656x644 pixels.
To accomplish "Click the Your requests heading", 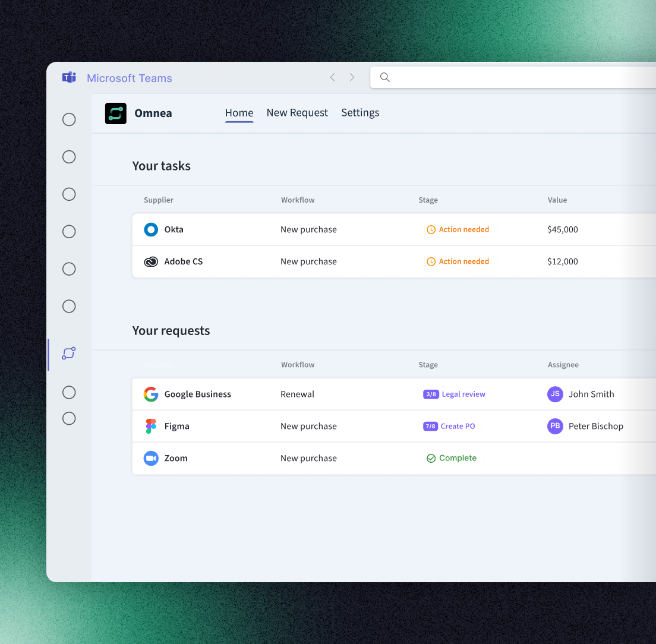I will pos(171,331).
